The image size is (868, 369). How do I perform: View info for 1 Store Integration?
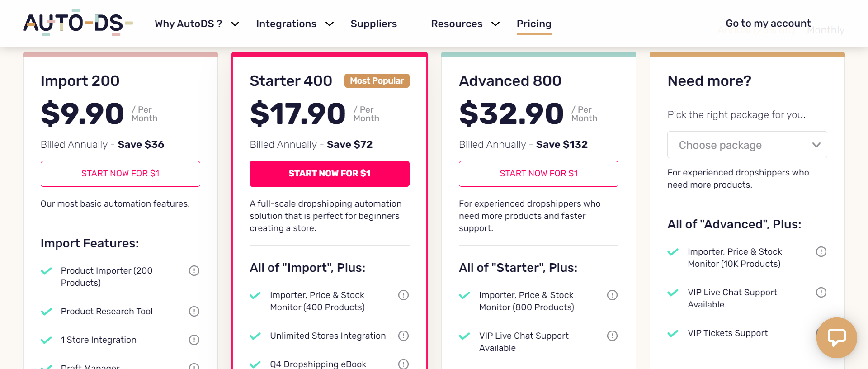194,340
